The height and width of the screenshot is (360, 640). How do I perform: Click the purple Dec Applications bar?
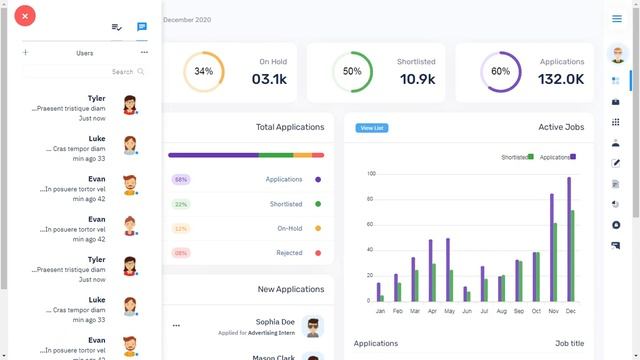(569, 239)
